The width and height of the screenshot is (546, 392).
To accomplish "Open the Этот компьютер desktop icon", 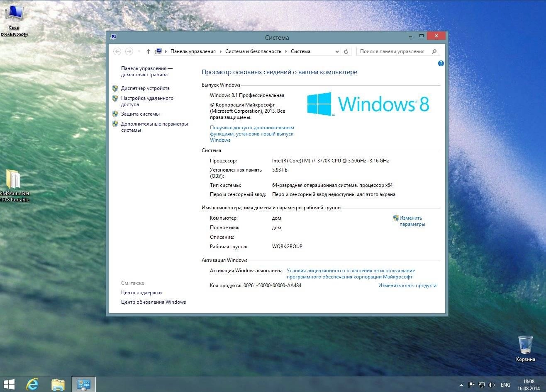I will tap(14, 21).
